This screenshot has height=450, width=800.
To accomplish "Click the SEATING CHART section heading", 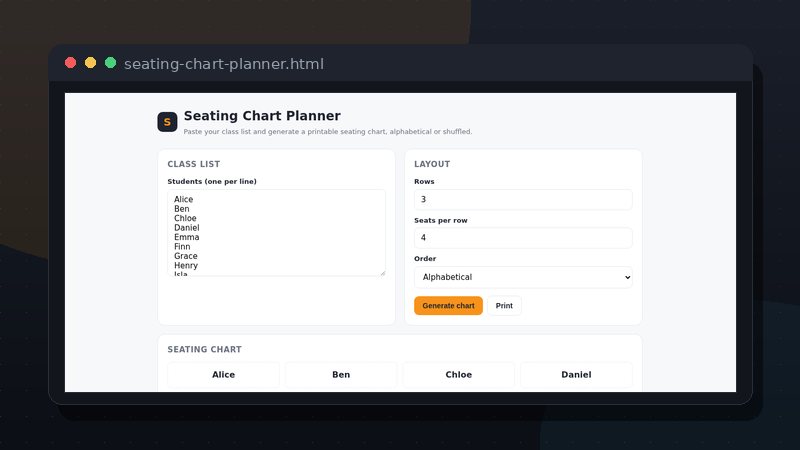I will (x=205, y=349).
